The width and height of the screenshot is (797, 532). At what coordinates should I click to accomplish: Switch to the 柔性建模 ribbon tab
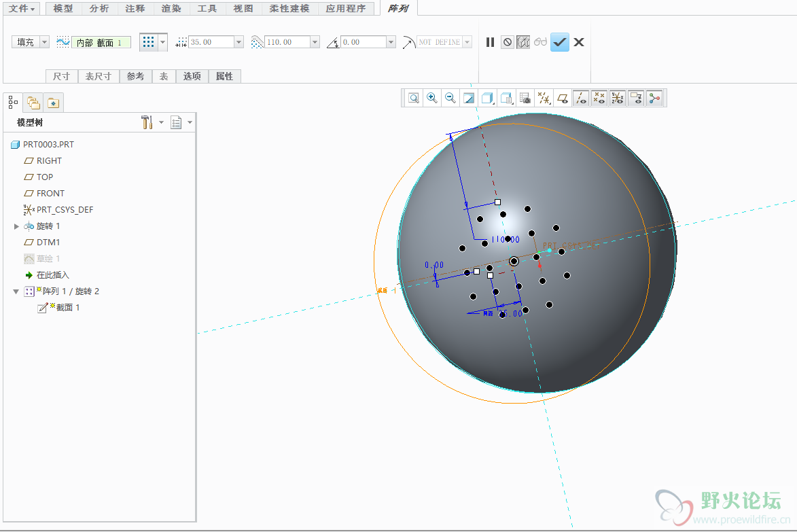point(289,9)
